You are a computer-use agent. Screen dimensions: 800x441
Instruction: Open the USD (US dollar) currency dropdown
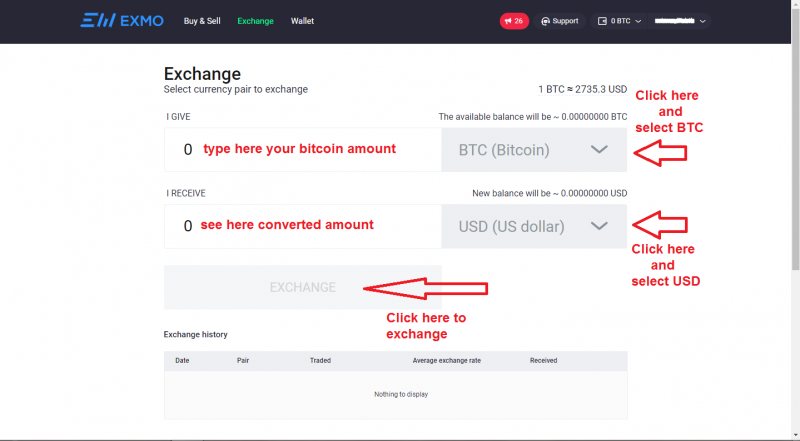[x=534, y=227]
